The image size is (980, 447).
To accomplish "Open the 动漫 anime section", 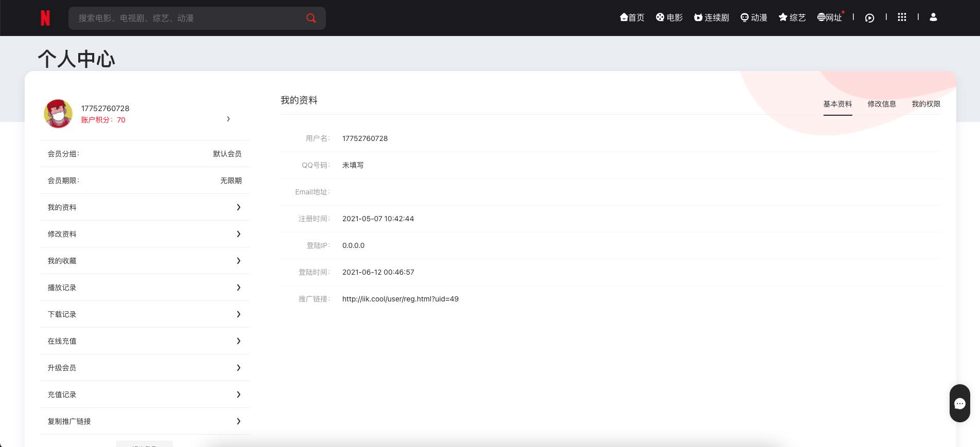I will pos(754,17).
